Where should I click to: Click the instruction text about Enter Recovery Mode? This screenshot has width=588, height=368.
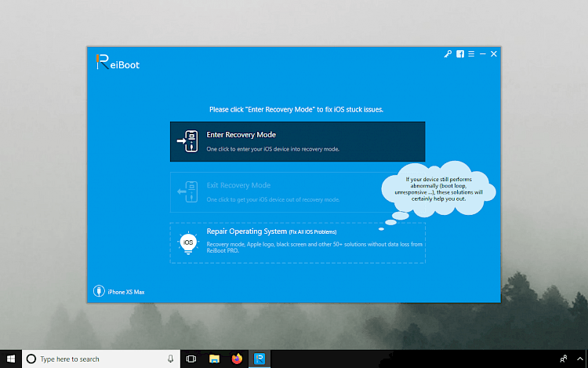[x=296, y=110]
